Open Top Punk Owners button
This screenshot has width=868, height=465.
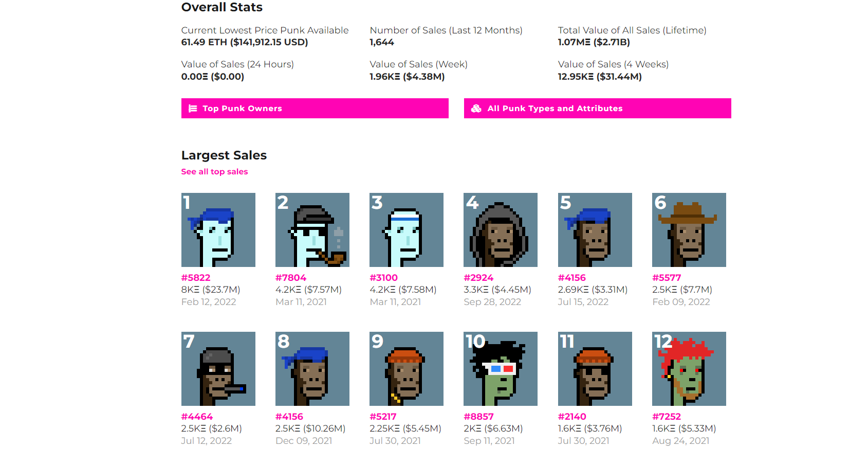pos(315,109)
